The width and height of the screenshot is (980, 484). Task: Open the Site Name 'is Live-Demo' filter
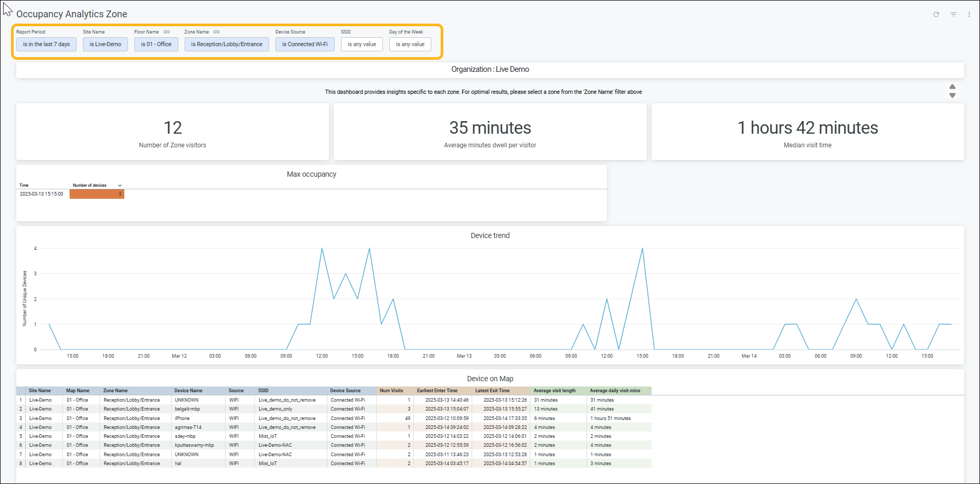[x=105, y=45]
